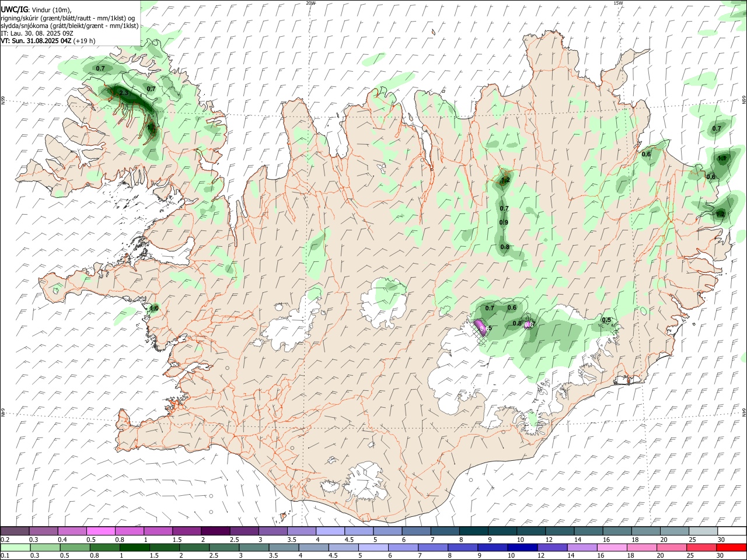Select pale gray snow swatch between 25 and 30
The width and height of the screenshot is (747, 560).
tap(703, 531)
